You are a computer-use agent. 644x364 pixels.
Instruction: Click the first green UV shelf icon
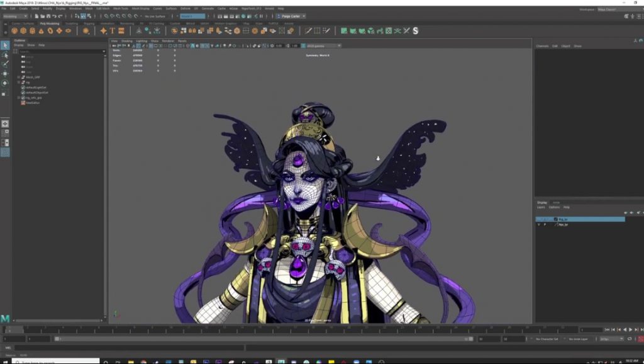coord(344,31)
